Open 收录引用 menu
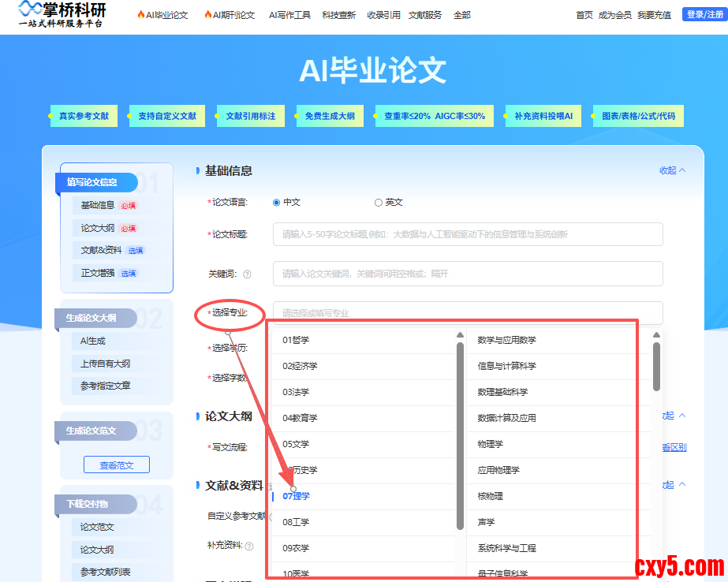This screenshot has width=728, height=582. [383, 15]
